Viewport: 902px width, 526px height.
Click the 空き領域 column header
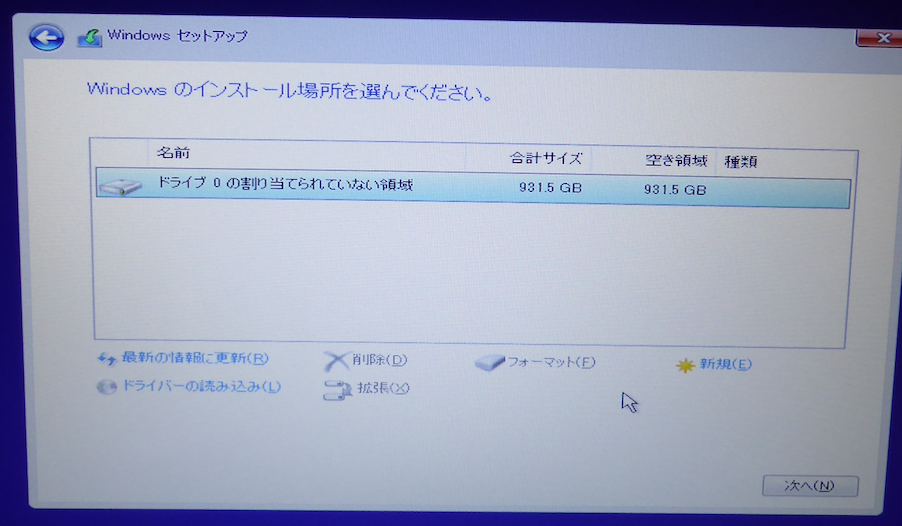(x=676, y=161)
